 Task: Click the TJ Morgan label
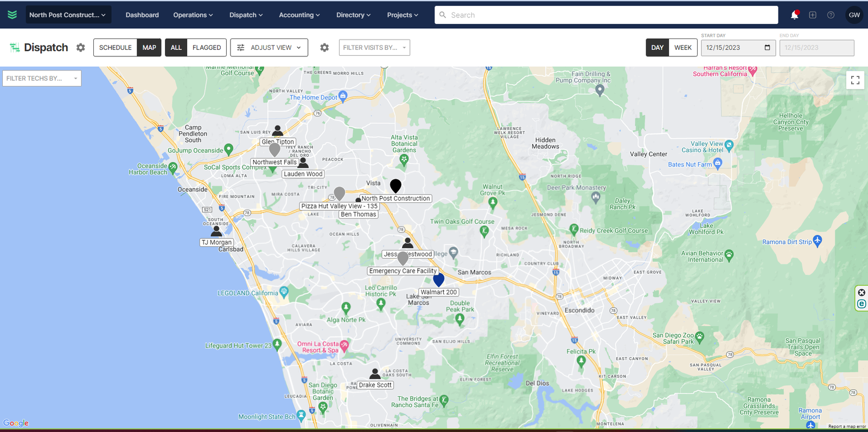[217, 242]
